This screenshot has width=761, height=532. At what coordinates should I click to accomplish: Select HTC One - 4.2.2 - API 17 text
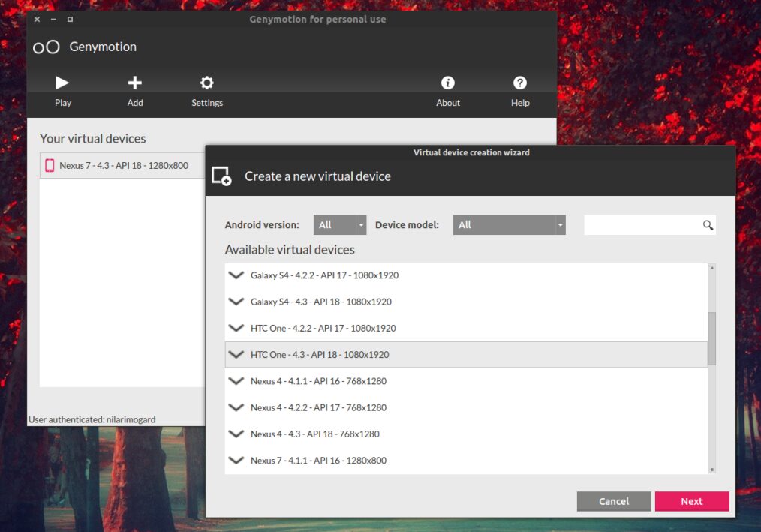coord(323,328)
